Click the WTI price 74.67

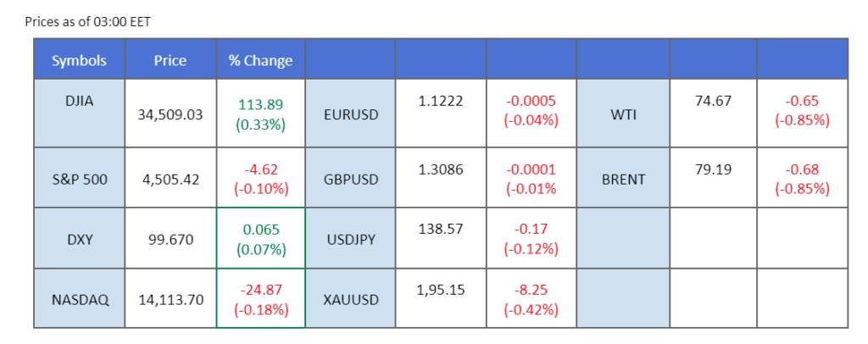click(712, 101)
